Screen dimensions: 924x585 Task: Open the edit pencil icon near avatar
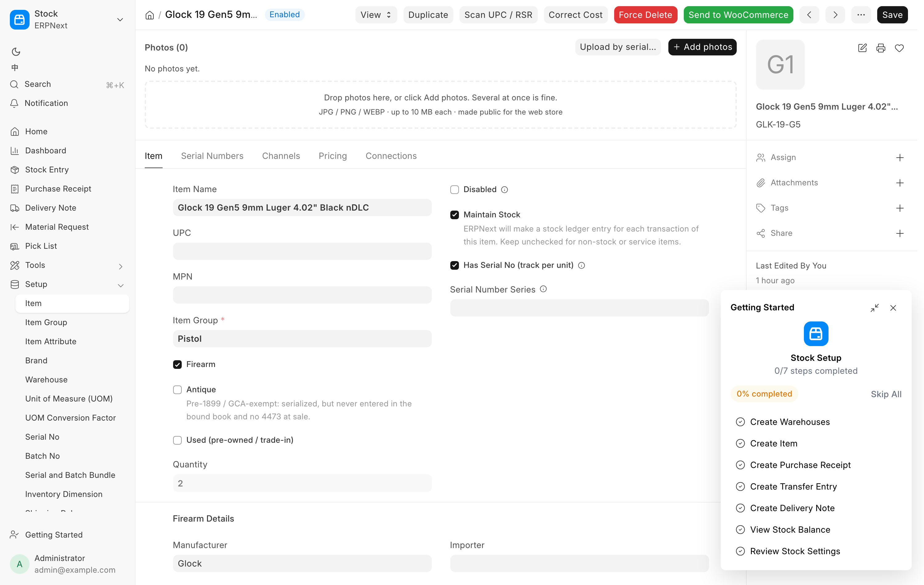tap(862, 48)
